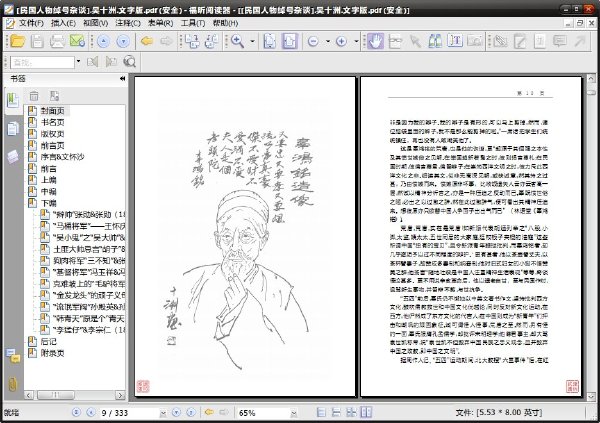Open the search box options dropdown
600x423 pixels.
pyautogui.click(x=78, y=61)
